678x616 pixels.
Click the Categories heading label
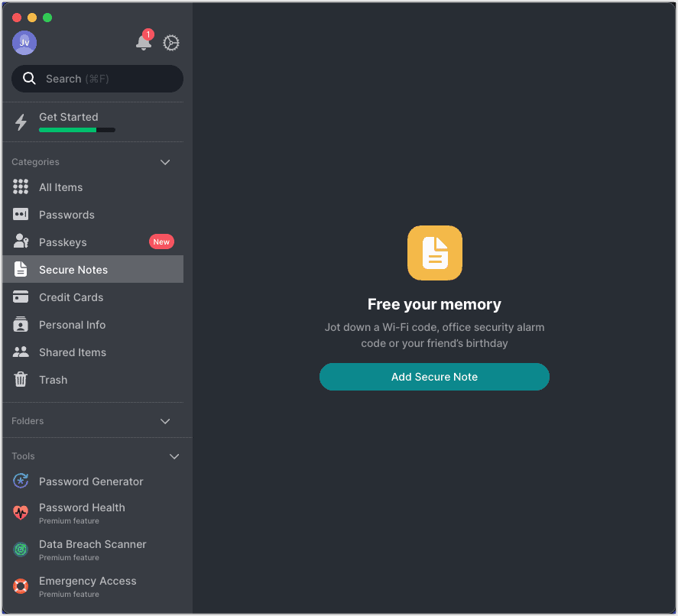(x=35, y=162)
